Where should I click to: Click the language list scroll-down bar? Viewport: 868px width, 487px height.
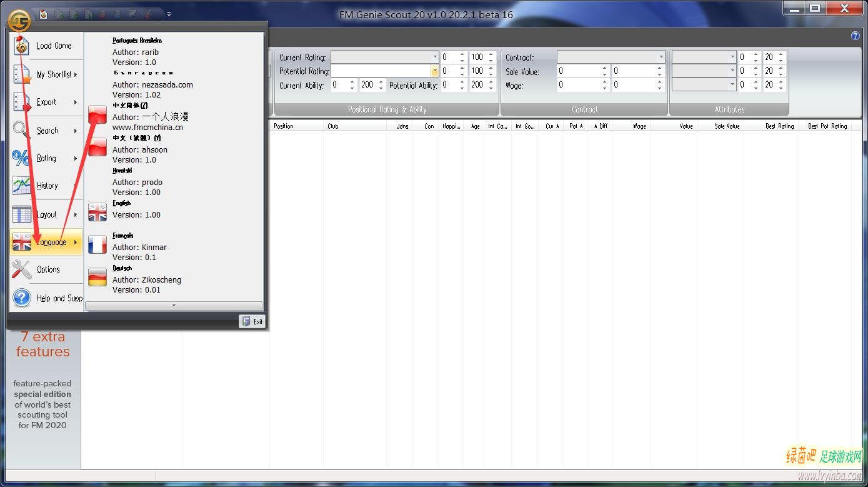coord(174,306)
